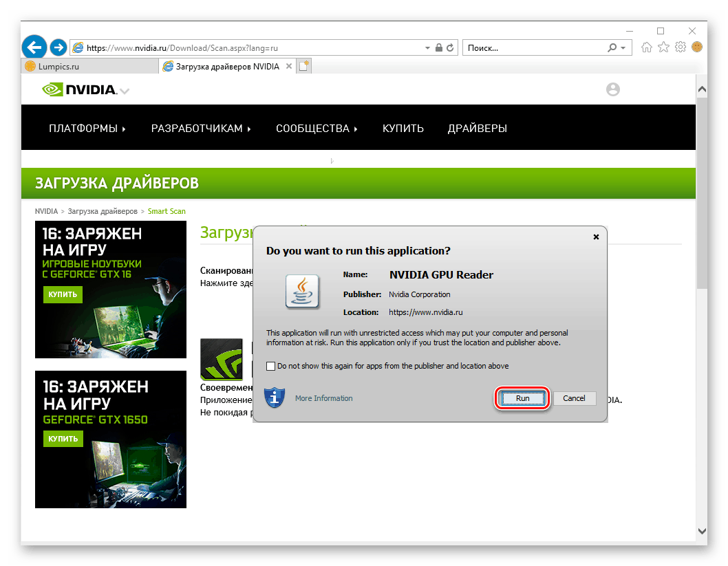Click the search magnifier icon

tap(612, 47)
